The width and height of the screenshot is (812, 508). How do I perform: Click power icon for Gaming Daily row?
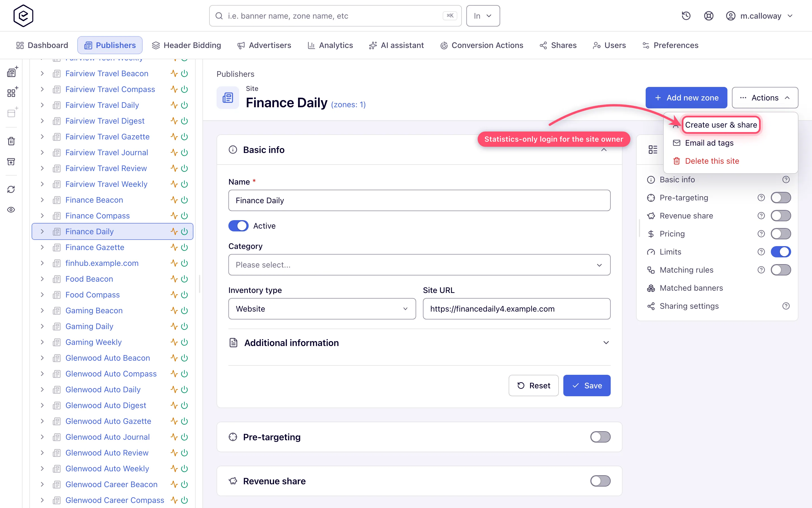tap(184, 326)
